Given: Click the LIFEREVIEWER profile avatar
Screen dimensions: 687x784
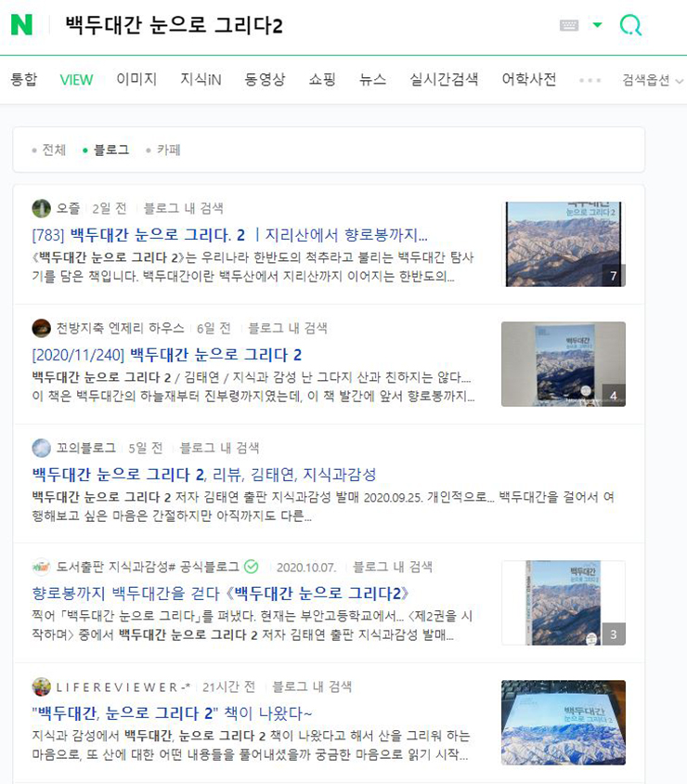Looking at the screenshot, I should (x=41, y=686).
